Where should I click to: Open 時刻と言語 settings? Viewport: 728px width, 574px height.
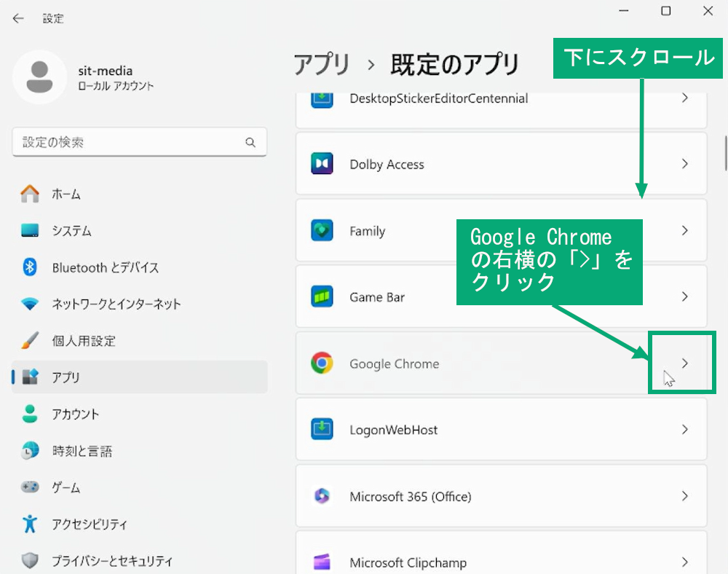(x=140, y=450)
